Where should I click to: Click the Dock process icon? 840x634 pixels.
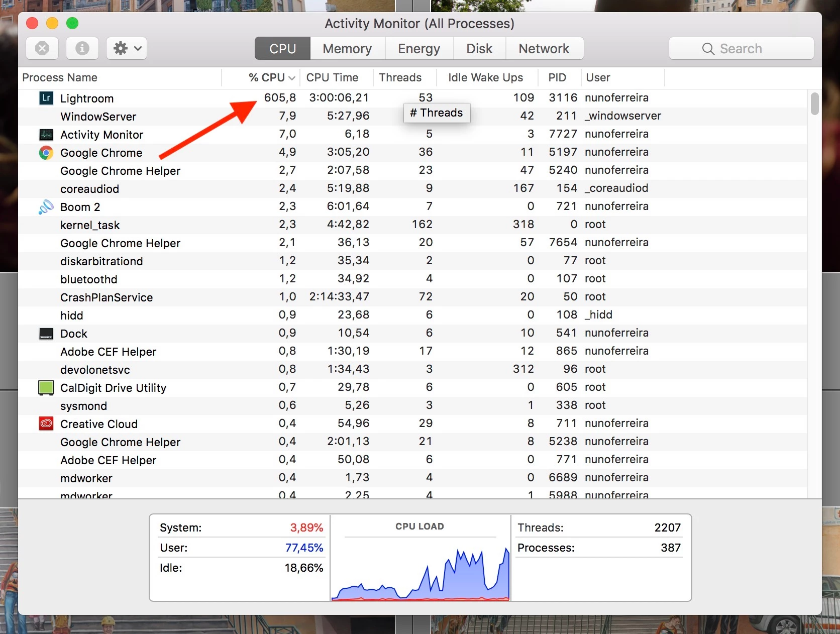[46, 334]
